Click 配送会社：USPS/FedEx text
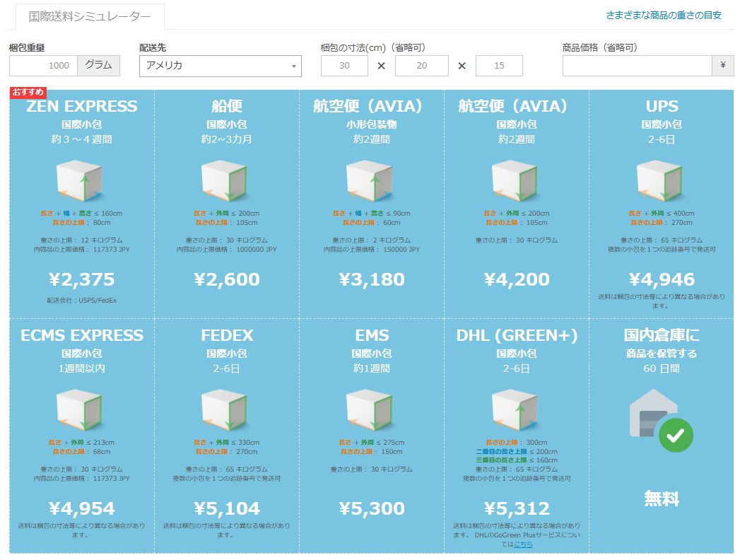The image size is (740, 560). (x=82, y=301)
